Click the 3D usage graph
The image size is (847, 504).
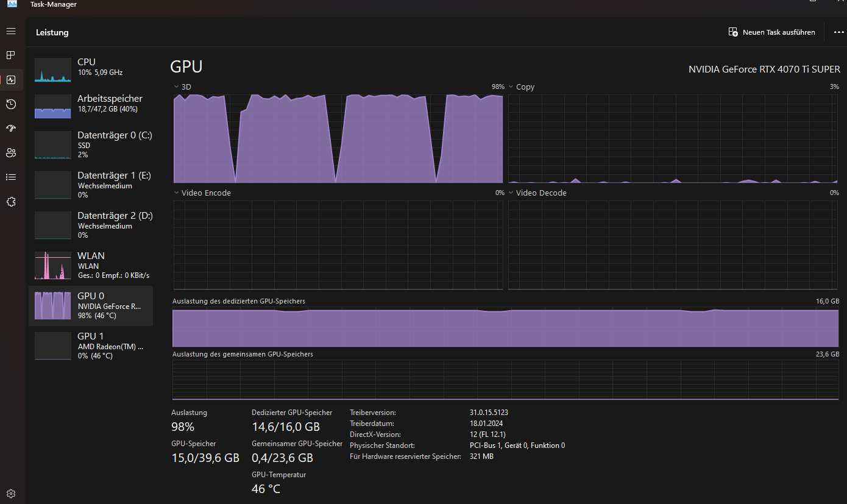coord(338,138)
